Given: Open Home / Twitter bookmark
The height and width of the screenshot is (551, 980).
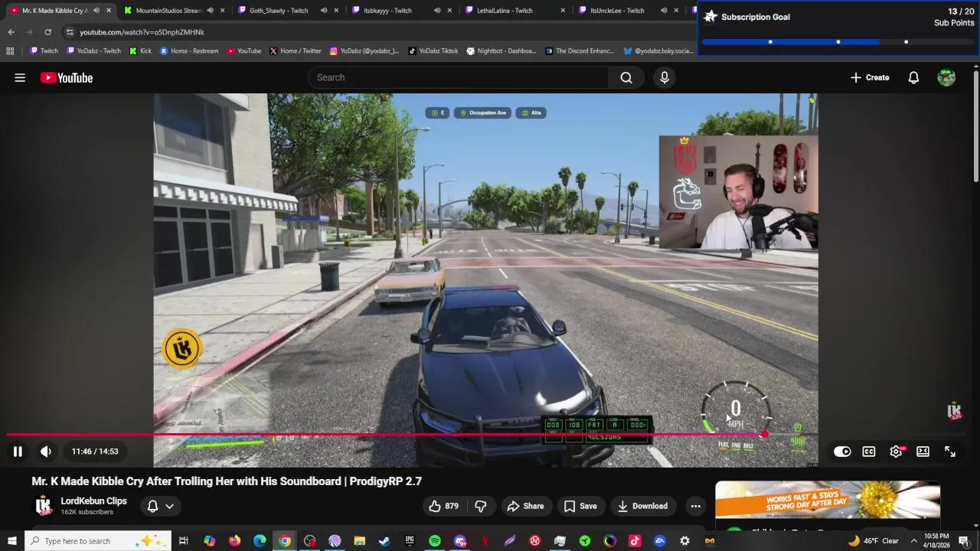Looking at the screenshot, I should click(x=296, y=51).
